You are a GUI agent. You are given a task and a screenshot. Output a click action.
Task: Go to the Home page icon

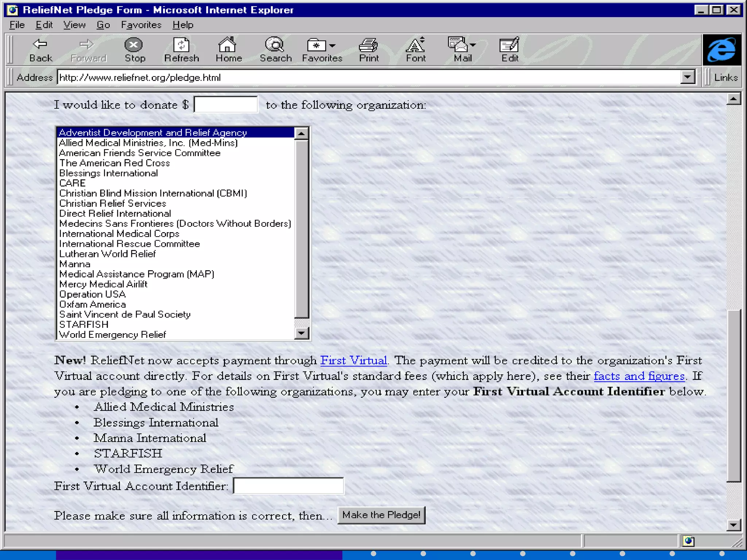coord(228,49)
